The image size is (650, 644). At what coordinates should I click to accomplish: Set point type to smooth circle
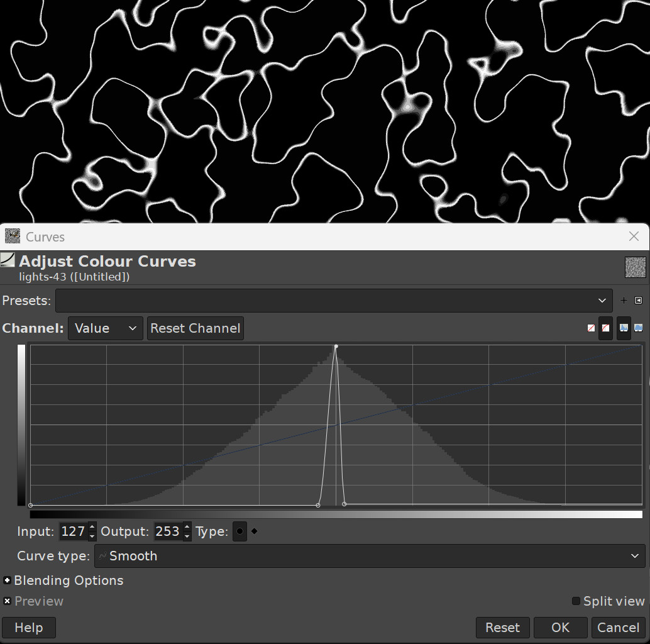click(x=240, y=531)
